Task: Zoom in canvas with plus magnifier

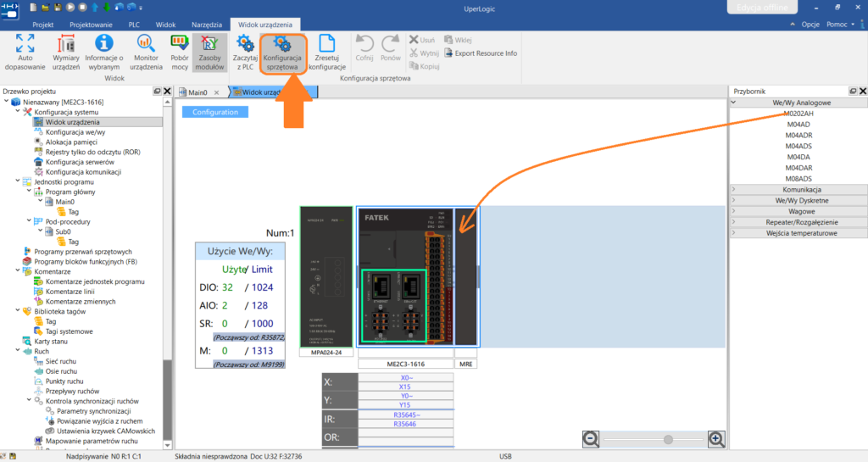Action: click(715, 439)
